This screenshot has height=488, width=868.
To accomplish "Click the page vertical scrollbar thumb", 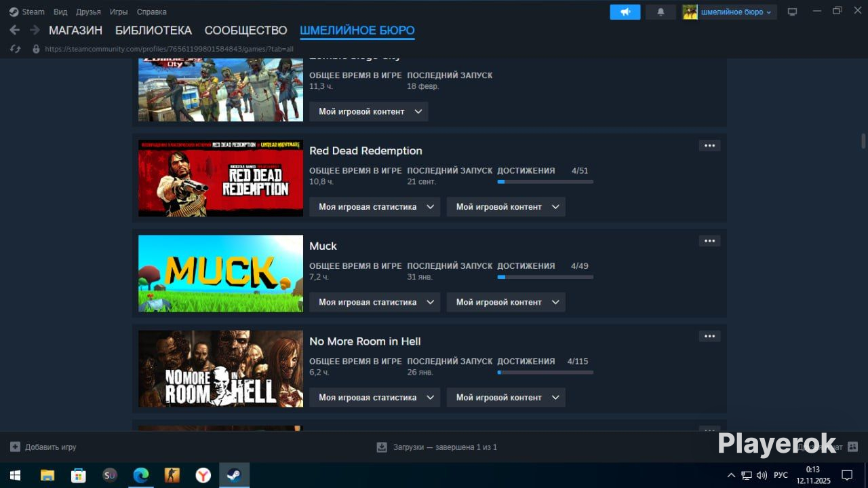I will tap(863, 140).
